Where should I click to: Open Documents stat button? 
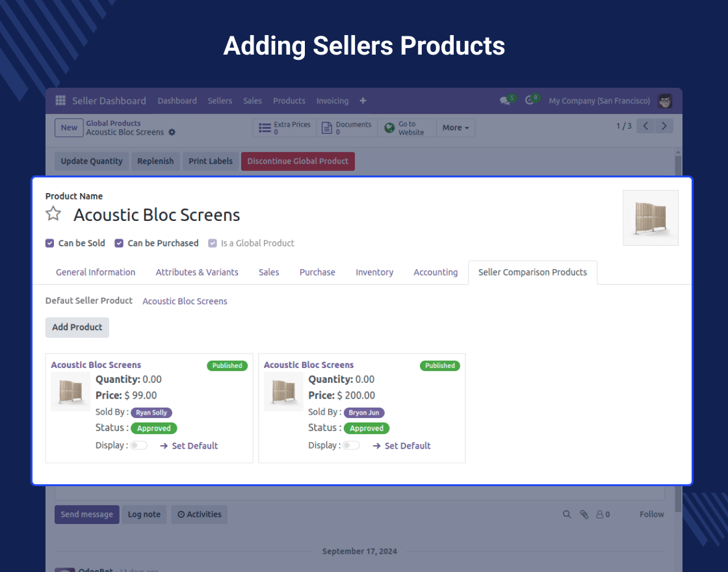tap(347, 127)
